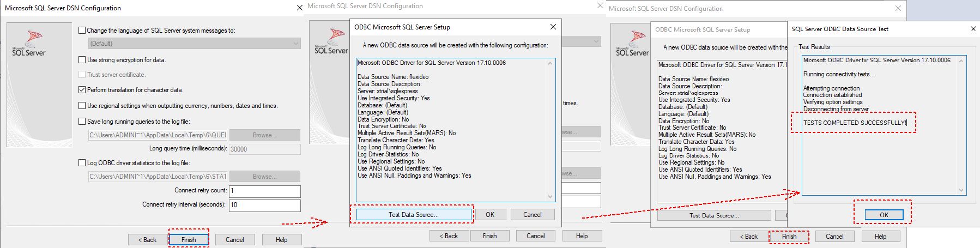Screen dimensions: 980x248
Task: Click Browse beside the long running queries log path
Action: click(264, 135)
